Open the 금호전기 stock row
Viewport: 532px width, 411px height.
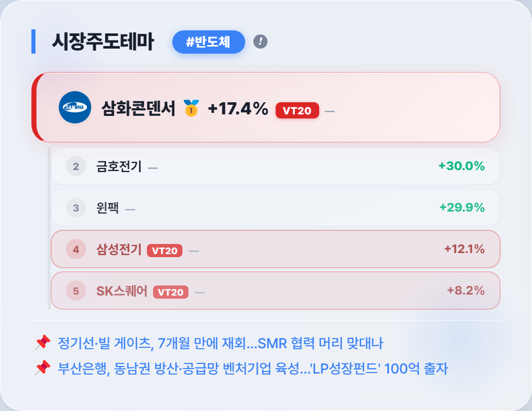[276, 167]
